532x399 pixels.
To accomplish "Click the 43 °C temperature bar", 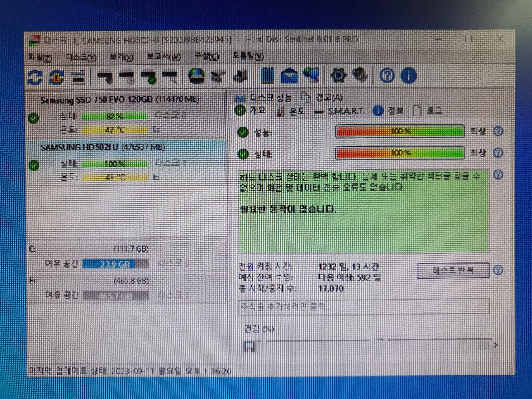I will (x=115, y=177).
